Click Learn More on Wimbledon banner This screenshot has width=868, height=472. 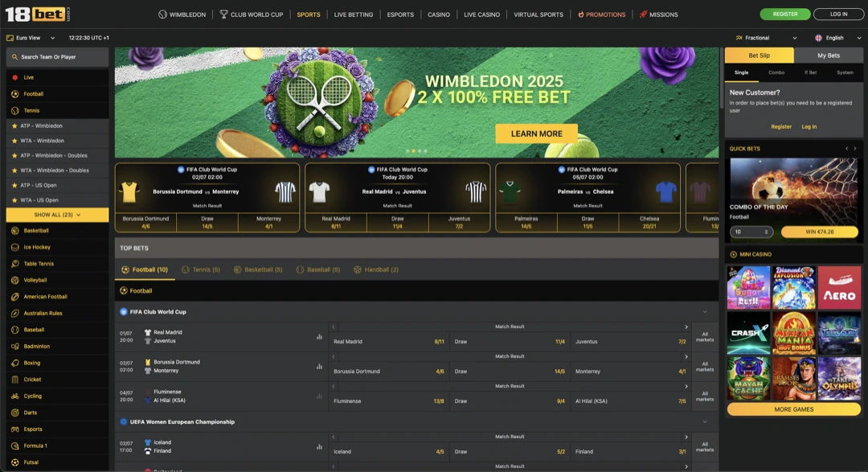[x=536, y=133]
